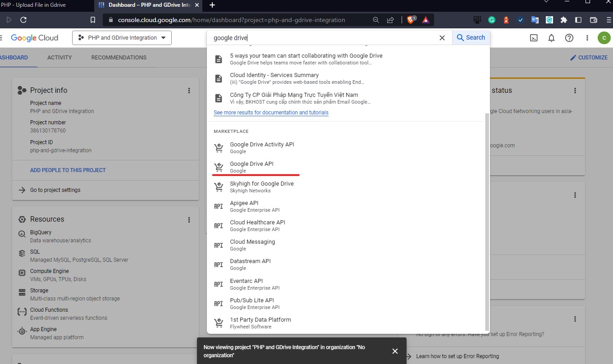Select the Apigee API result
The image size is (613, 364).
click(345, 206)
